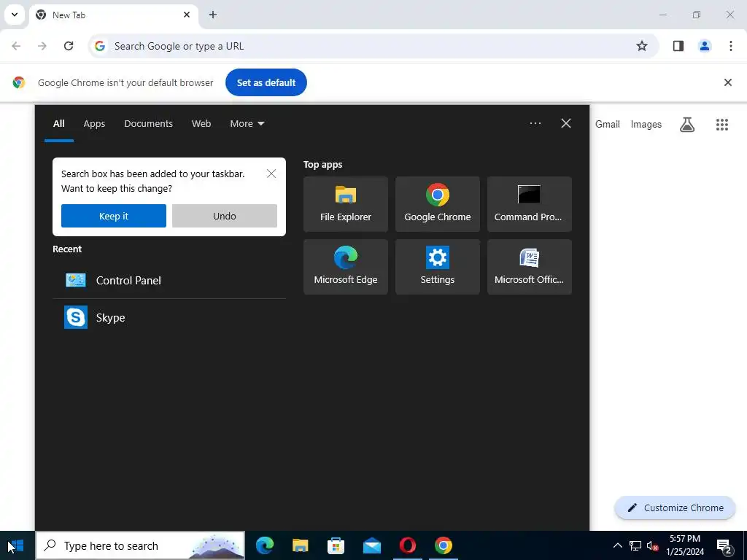Go back in Chrome

pyautogui.click(x=16, y=46)
